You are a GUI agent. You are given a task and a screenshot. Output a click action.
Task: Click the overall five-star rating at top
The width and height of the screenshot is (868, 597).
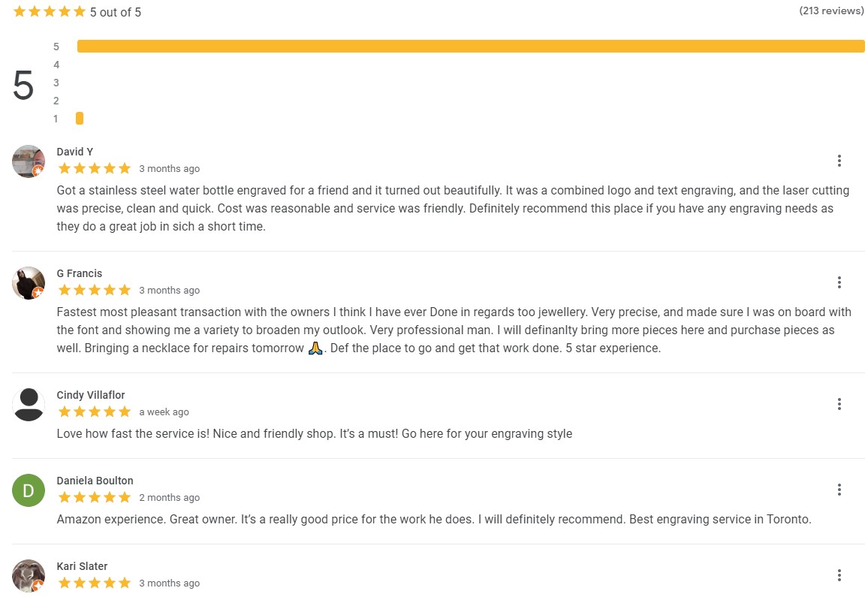(x=50, y=11)
